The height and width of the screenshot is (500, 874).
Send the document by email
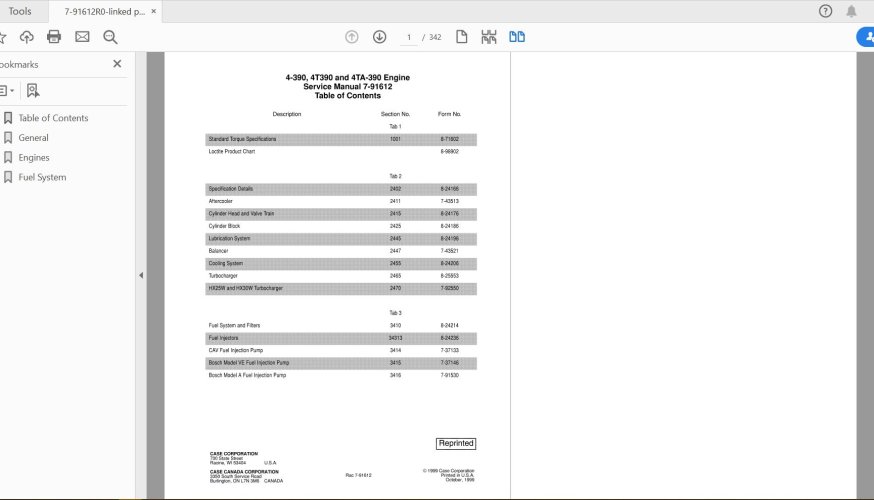click(x=82, y=37)
